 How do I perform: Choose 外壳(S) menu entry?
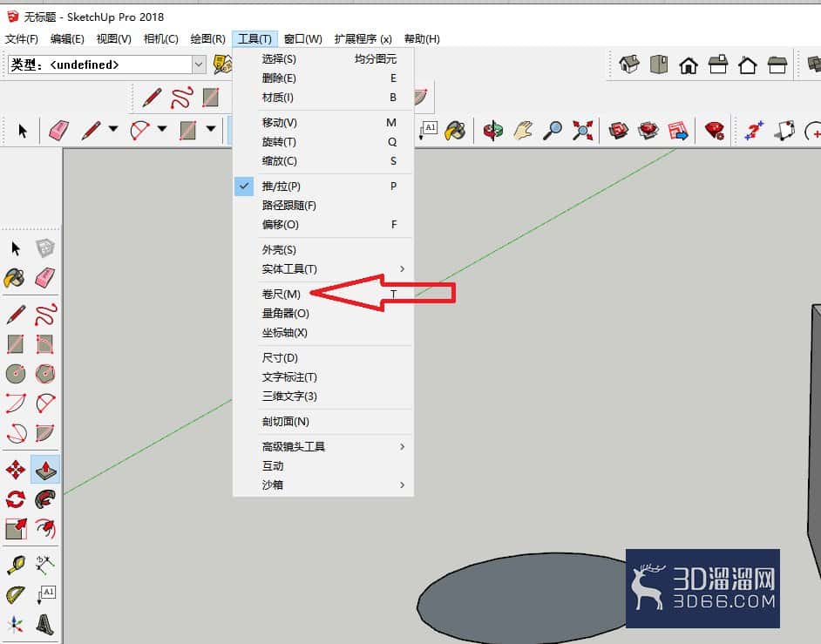pyautogui.click(x=323, y=250)
